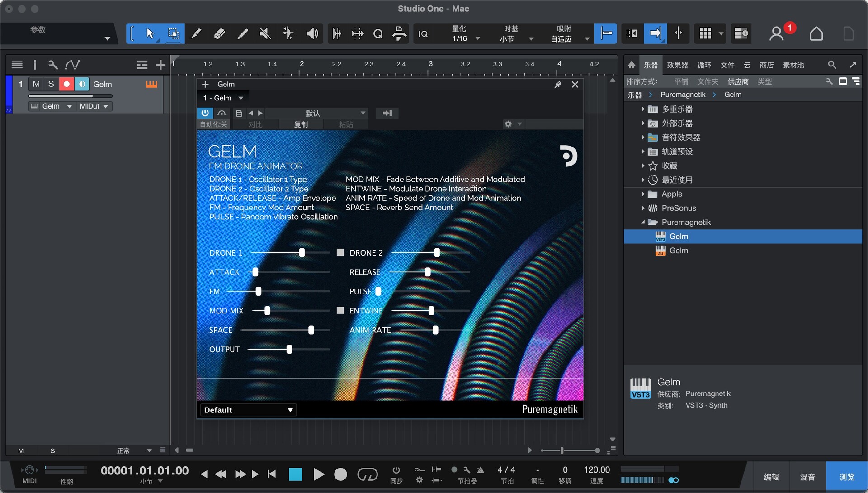This screenshot has height=493, width=868.
Task: Sort browser by 文件夹 folder
Action: (708, 81)
